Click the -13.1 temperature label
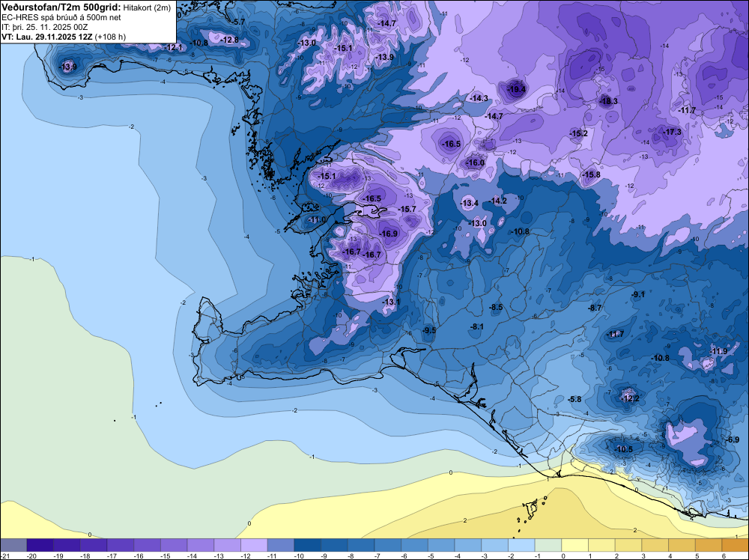 pyautogui.click(x=391, y=302)
